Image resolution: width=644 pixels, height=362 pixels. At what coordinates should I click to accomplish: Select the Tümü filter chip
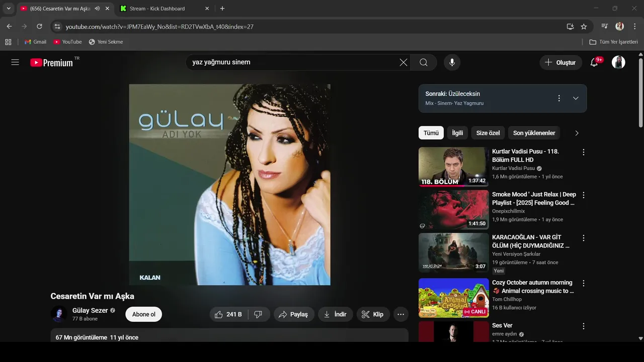pos(431,133)
